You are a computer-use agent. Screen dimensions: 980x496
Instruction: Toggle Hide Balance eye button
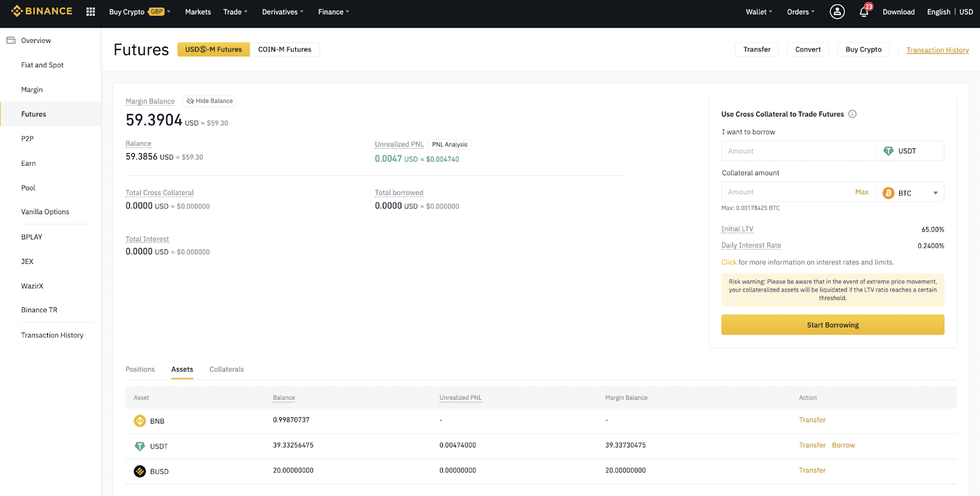click(x=209, y=101)
